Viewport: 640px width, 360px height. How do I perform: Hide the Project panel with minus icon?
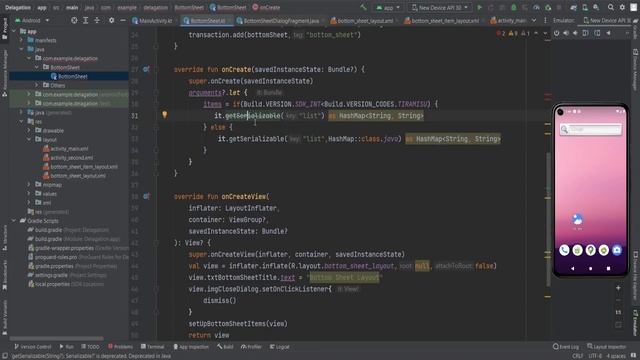pos(122,20)
